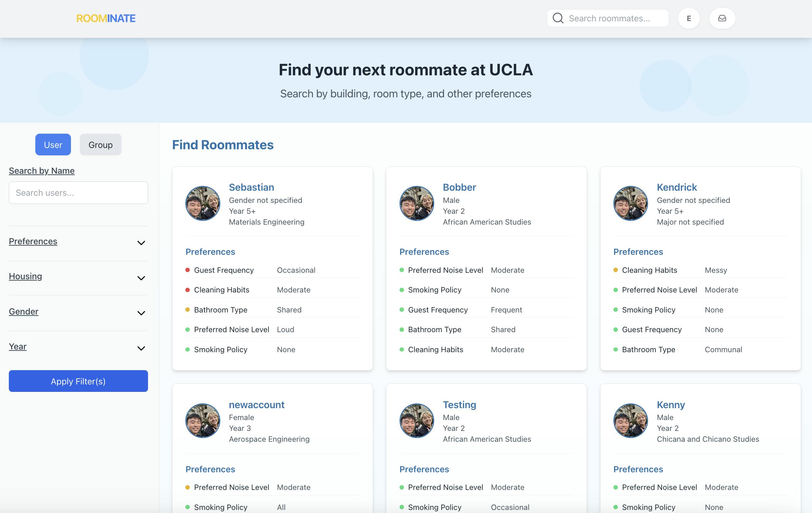Open Testing's profile name link
This screenshot has width=812, height=513.
tap(460, 405)
